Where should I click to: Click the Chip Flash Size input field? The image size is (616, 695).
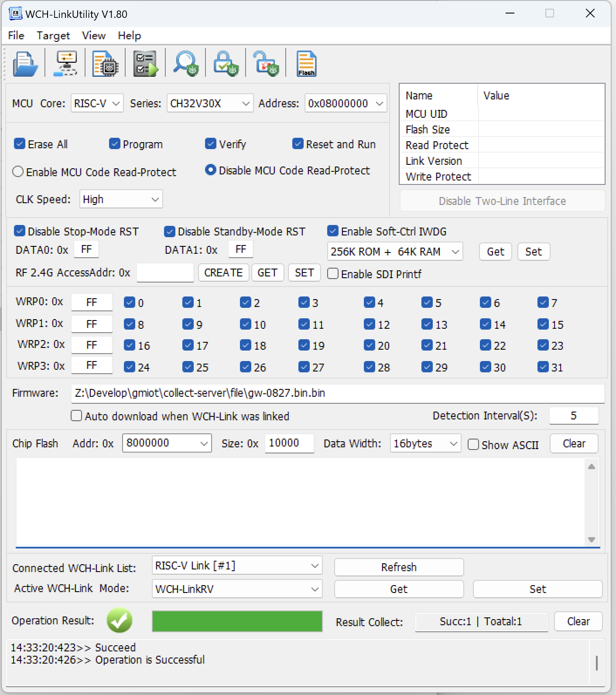click(289, 443)
